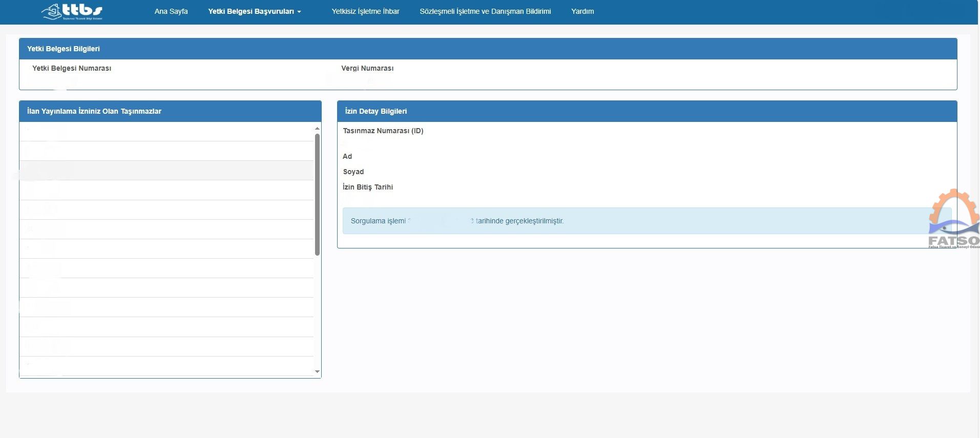Click the ttbs logo in the navbar
Viewport: 980px width, 438px height.
[72, 11]
